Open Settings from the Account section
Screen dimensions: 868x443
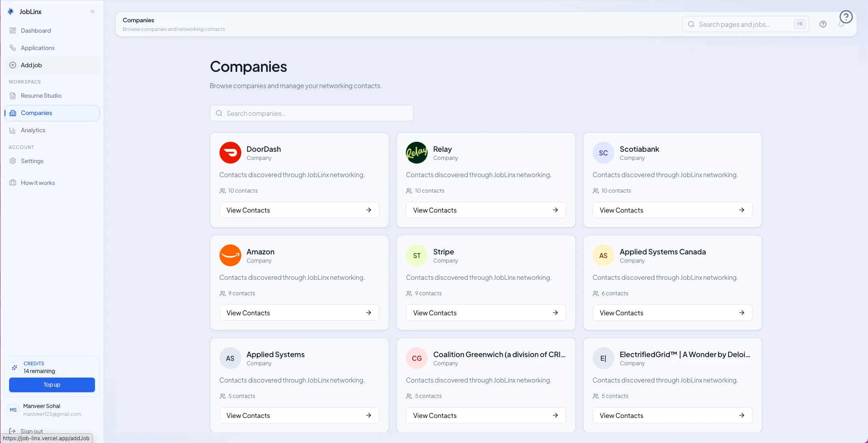[52, 161]
